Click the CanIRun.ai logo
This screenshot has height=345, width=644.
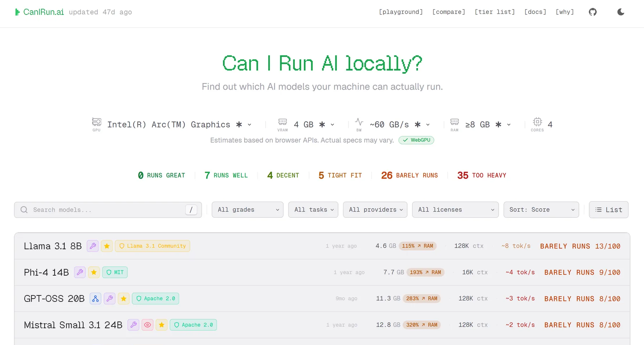(x=39, y=12)
